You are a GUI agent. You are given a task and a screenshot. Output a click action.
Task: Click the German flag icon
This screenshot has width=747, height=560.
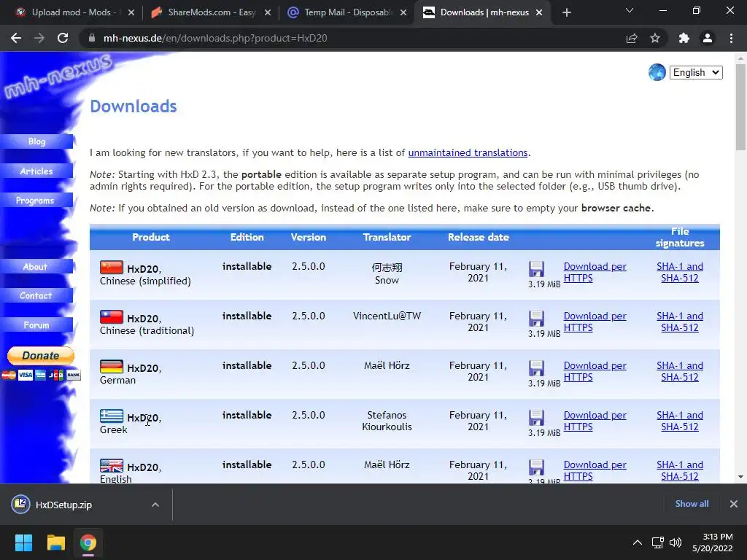112,366
